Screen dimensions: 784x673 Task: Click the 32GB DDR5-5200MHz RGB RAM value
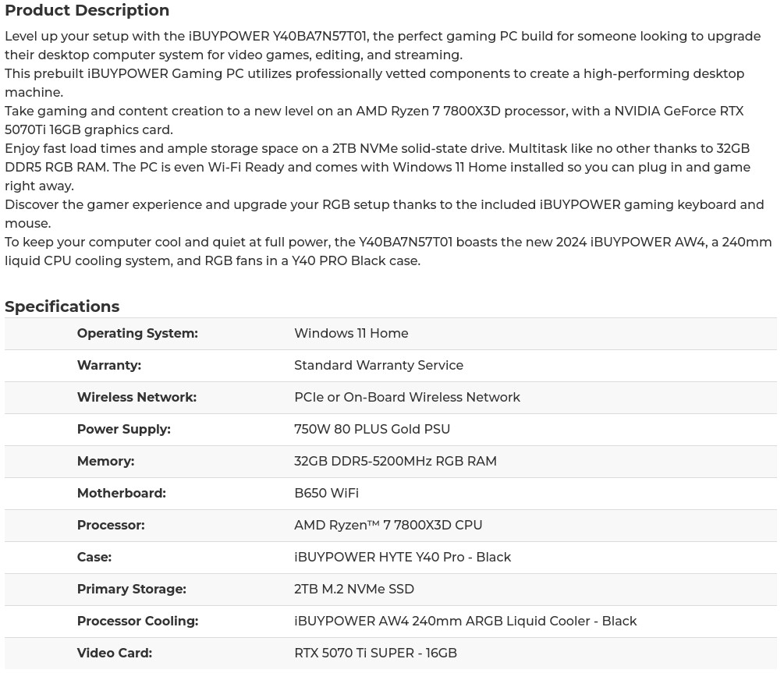[x=396, y=461]
